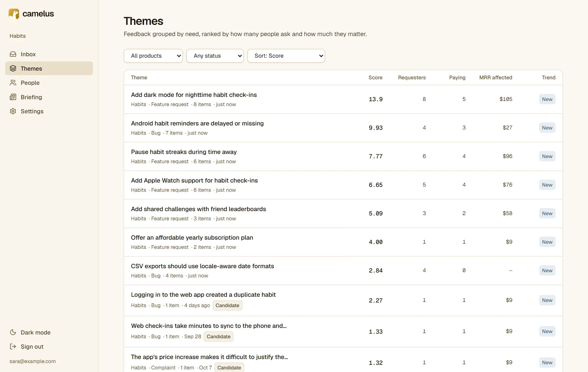The width and height of the screenshot is (588, 372).
Task: Click the New trend badge for dark mode theme
Action: coord(547,99)
